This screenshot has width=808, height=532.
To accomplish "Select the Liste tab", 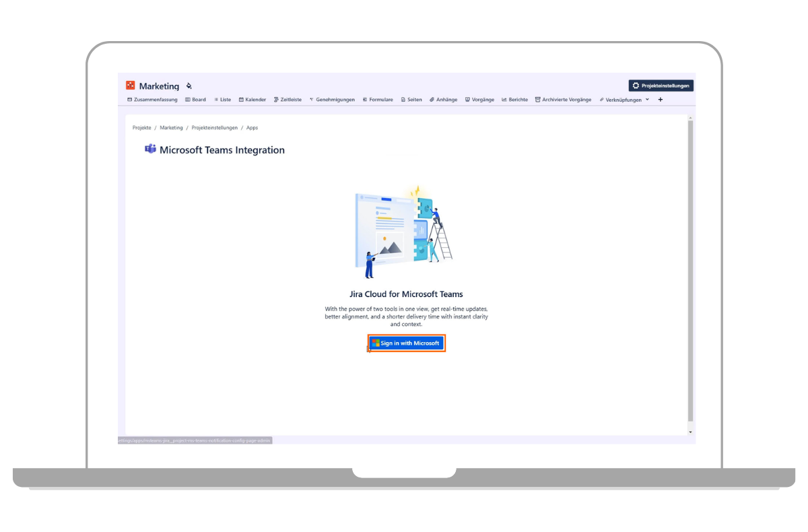I will coord(223,100).
